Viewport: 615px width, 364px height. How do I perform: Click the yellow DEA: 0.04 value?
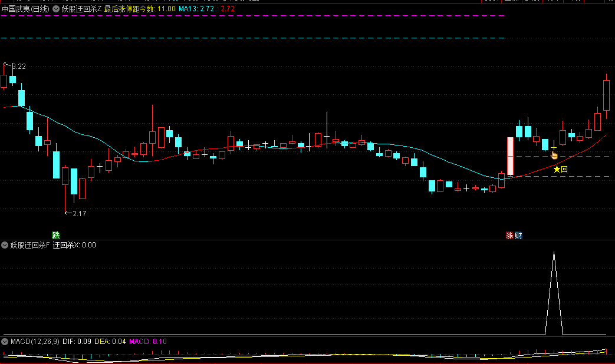tap(110, 342)
